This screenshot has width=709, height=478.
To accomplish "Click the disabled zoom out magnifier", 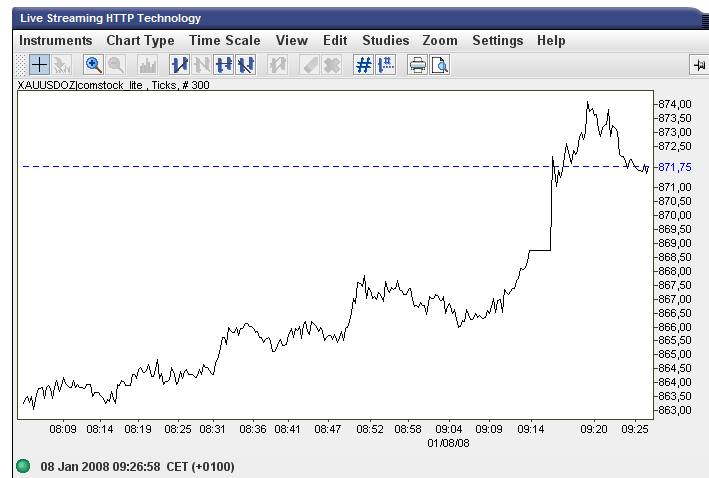I will tap(116, 65).
